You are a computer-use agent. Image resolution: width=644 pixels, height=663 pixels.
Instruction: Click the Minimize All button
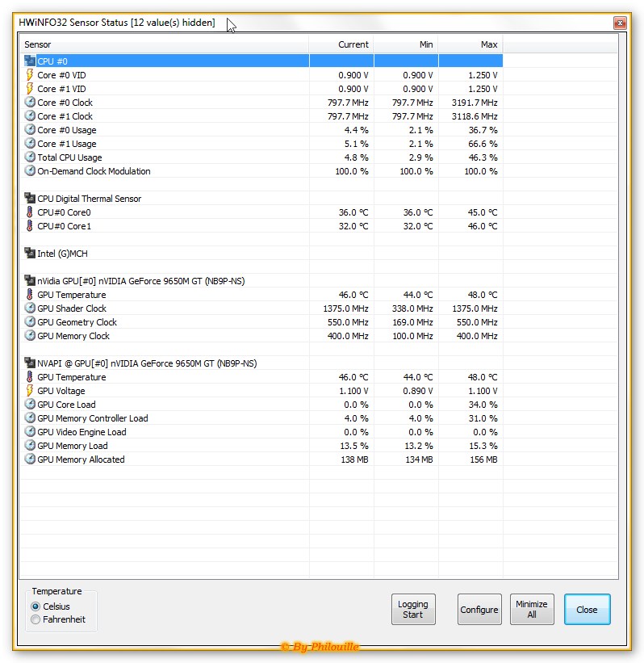(532, 610)
